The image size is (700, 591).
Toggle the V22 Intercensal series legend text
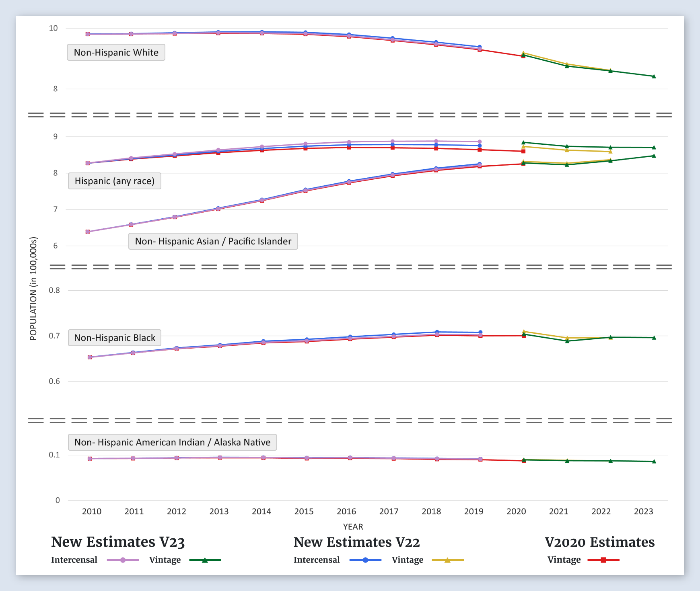tap(317, 560)
